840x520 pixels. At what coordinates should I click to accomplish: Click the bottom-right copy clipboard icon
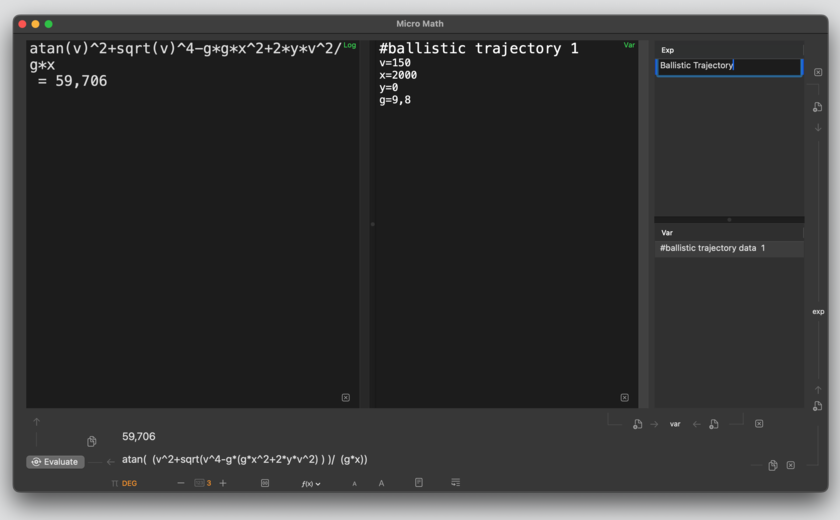pos(772,465)
